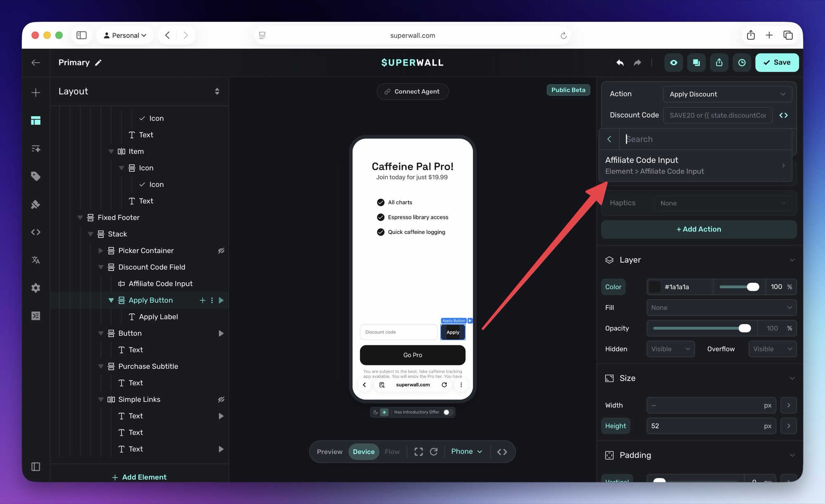The height and width of the screenshot is (504, 825).
Task: Open the translation localization panel
Action: point(35,260)
